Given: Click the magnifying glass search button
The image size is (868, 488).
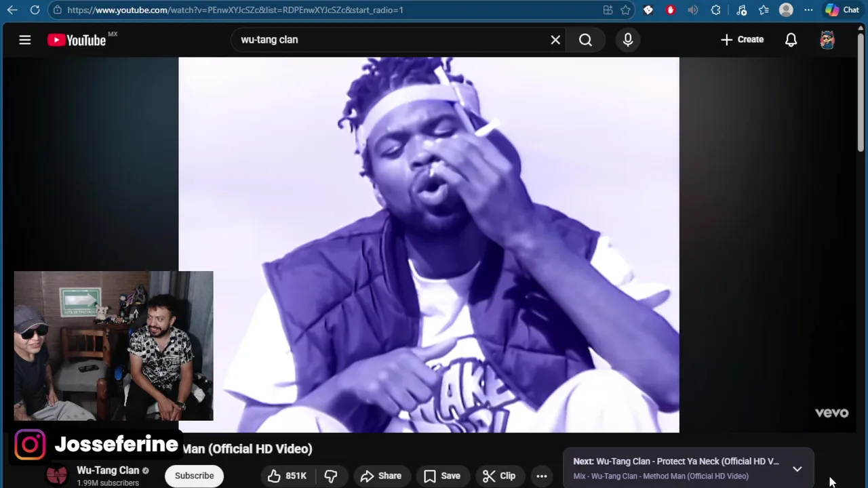Looking at the screenshot, I should [x=586, y=40].
